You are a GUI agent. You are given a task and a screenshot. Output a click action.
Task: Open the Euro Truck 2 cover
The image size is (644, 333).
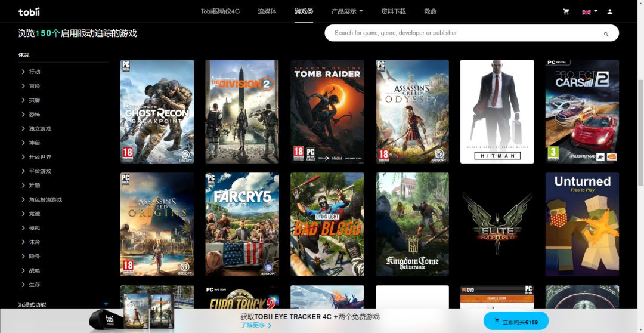click(x=242, y=297)
